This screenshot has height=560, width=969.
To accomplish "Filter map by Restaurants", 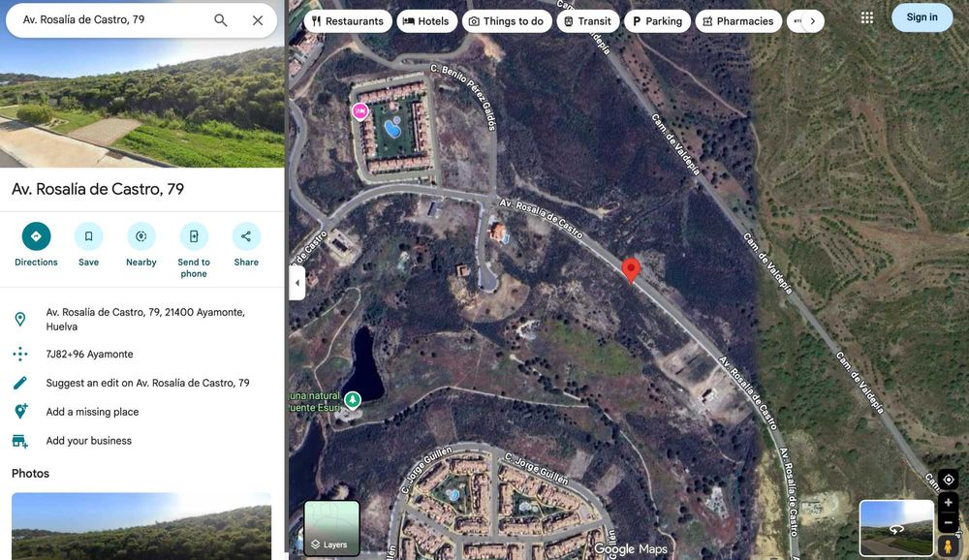I will tap(348, 21).
